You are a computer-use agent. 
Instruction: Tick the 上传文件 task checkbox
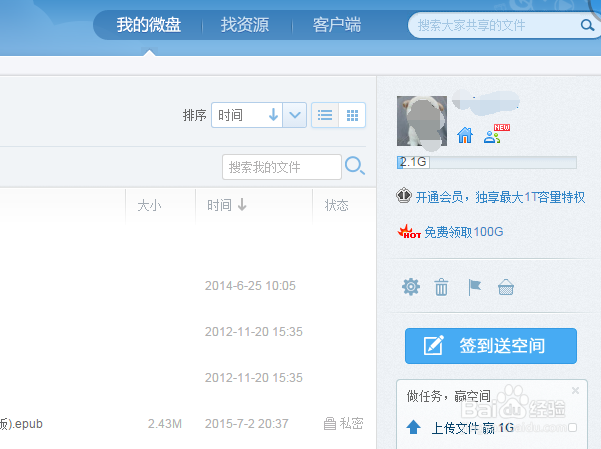click(x=573, y=427)
